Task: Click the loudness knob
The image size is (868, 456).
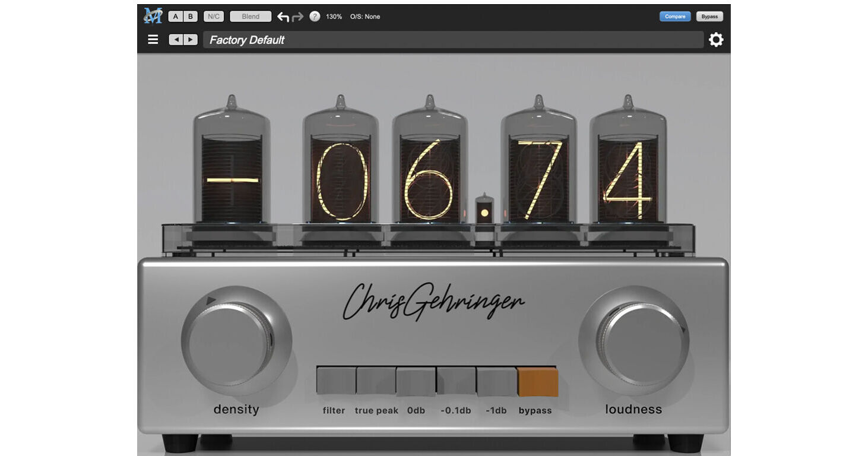Action: click(634, 340)
